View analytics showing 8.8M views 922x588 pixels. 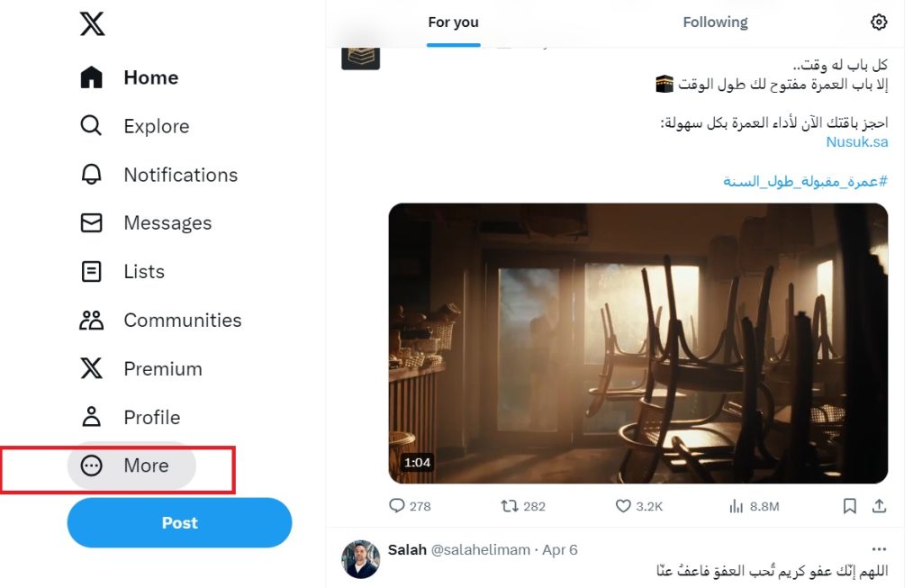[x=737, y=506]
